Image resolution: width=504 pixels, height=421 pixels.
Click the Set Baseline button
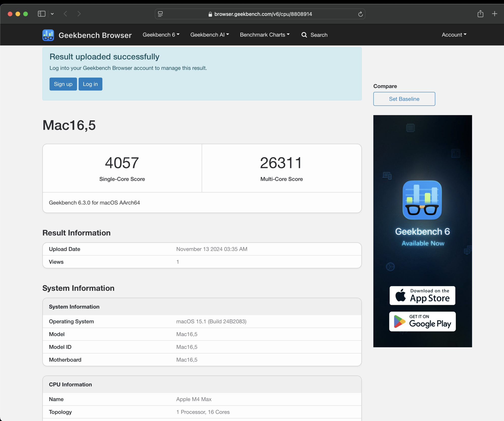pos(404,99)
